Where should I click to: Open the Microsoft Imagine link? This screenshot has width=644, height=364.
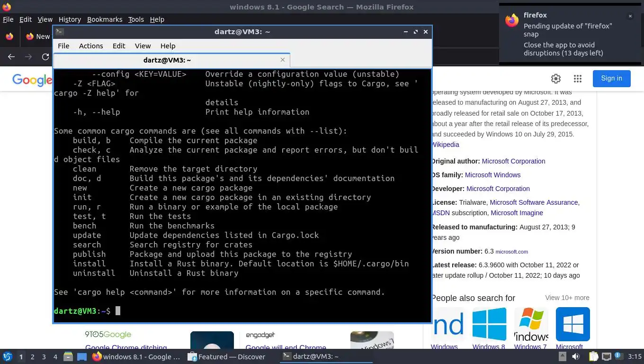click(517, 213)
